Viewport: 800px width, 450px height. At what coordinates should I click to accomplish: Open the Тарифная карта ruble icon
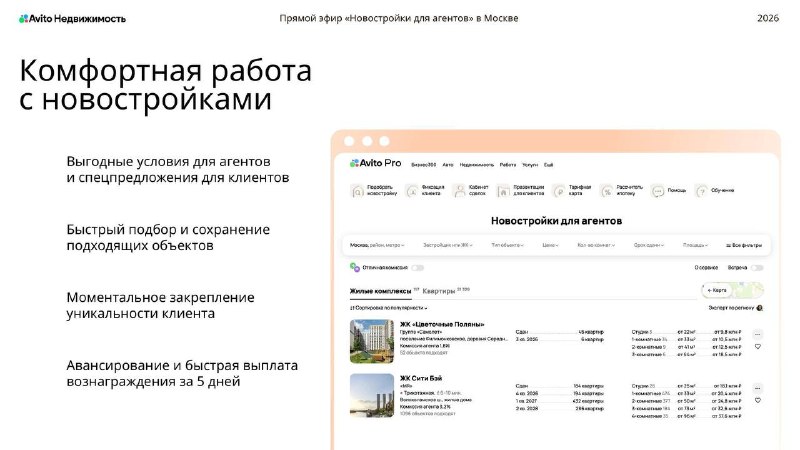point(559,191)
